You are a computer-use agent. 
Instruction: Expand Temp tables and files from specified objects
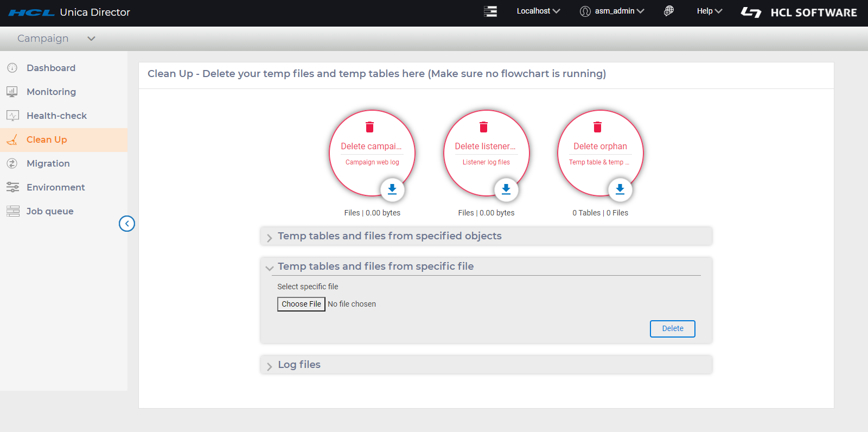(390, 236)
